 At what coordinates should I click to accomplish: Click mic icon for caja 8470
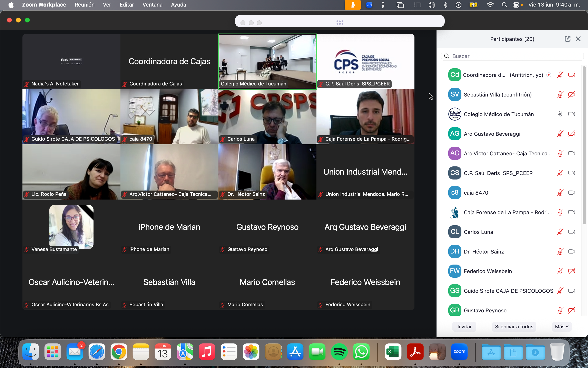[560, 193]
